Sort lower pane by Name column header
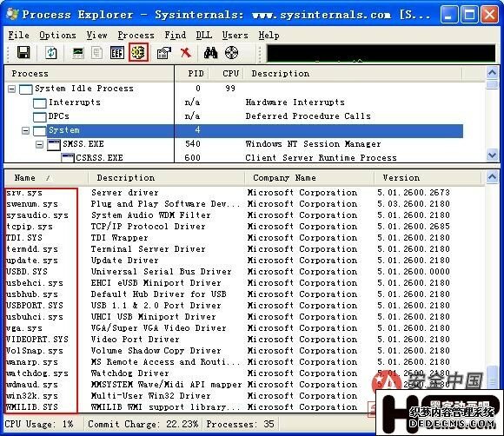 pyautogui.click(x=46, y=178)
